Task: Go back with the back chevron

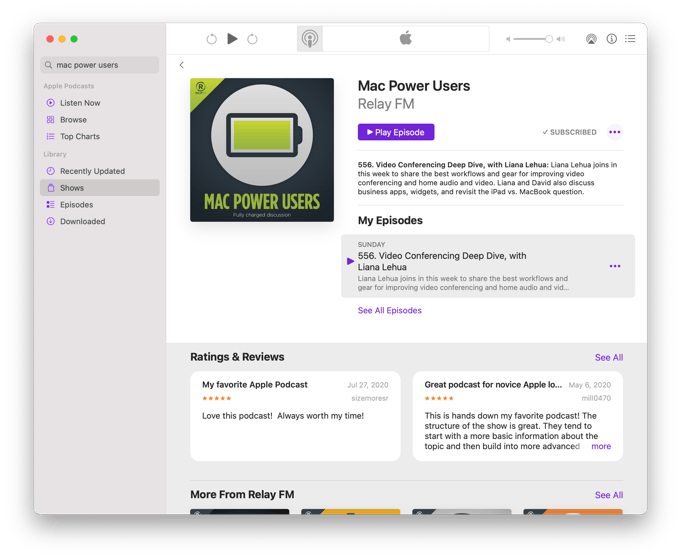Action: point(182,65)
